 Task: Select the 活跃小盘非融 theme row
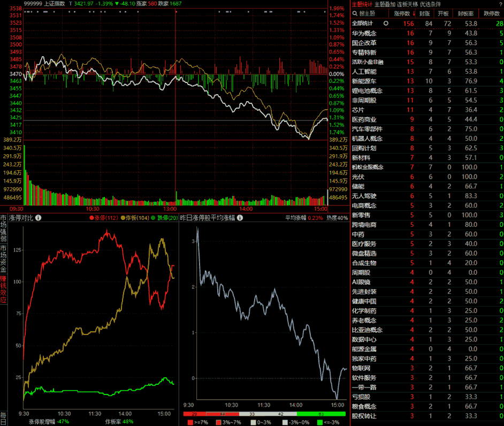click(427, 62)
